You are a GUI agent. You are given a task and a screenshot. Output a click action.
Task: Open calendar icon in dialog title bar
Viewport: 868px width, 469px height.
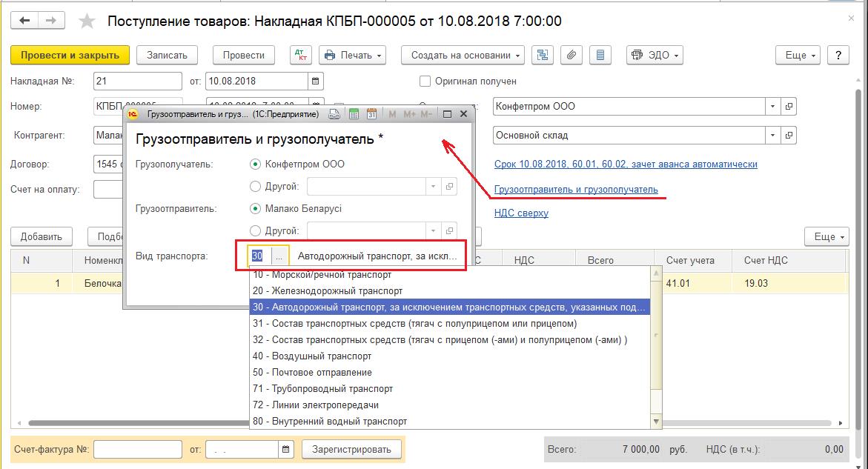(371, 114)
